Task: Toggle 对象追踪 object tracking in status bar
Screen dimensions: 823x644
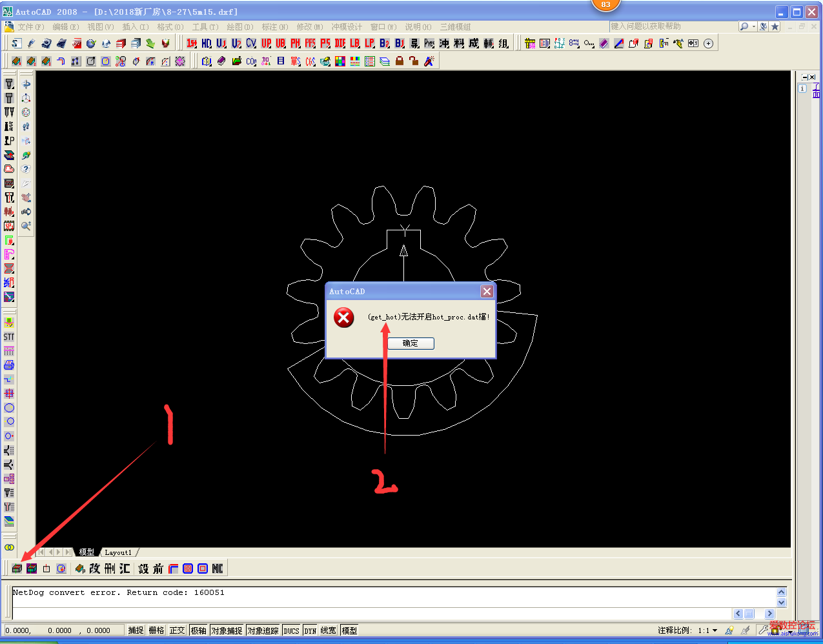Action: 263,630
